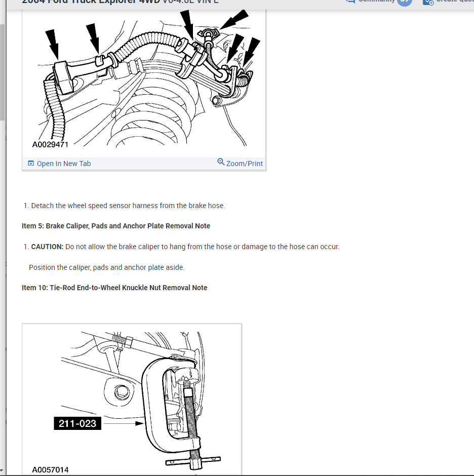
Task: Click the text "Detach the wheel speed sensor harness"
Action: click(x=94, y=206)
